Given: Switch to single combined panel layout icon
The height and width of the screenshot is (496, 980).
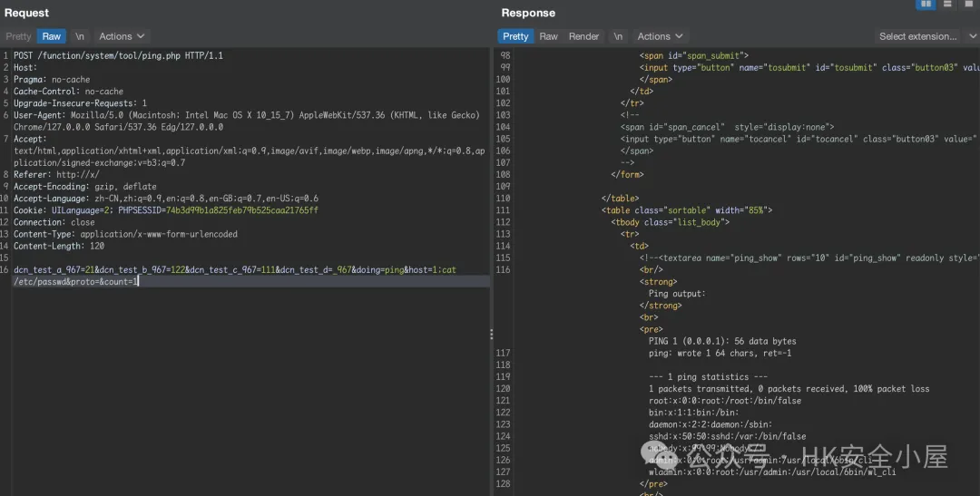Looking at the screenshot, I should click(x=967, y=5).
